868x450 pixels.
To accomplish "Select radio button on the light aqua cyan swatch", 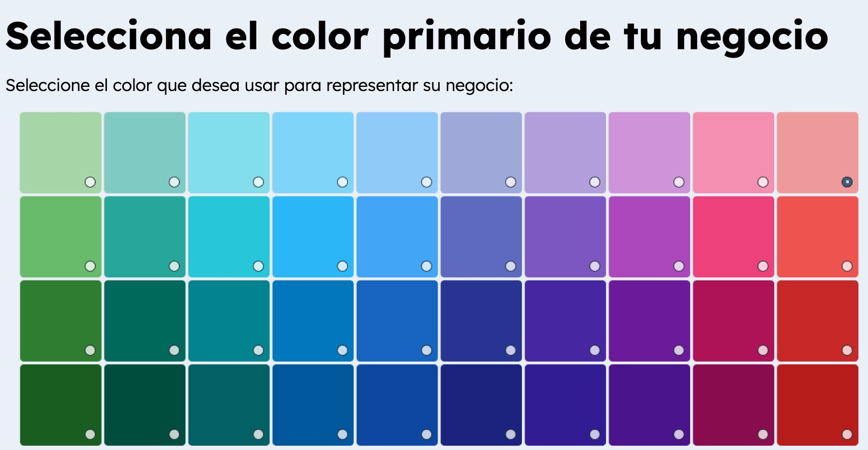I will click(x=258, y=182).
